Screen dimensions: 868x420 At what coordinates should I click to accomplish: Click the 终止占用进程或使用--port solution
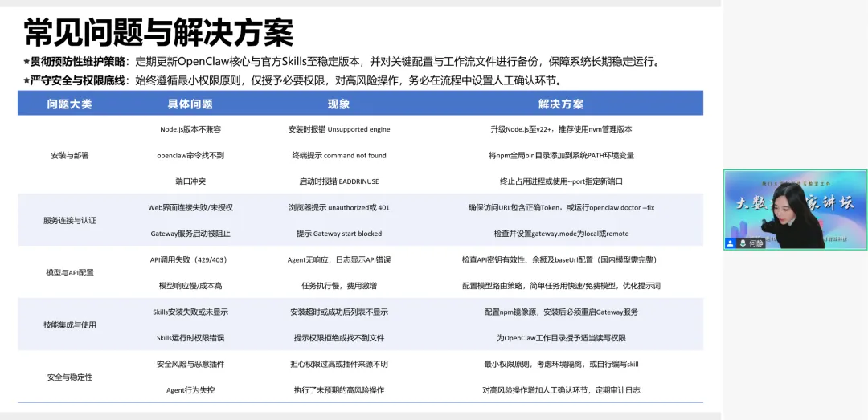point(561,181)
